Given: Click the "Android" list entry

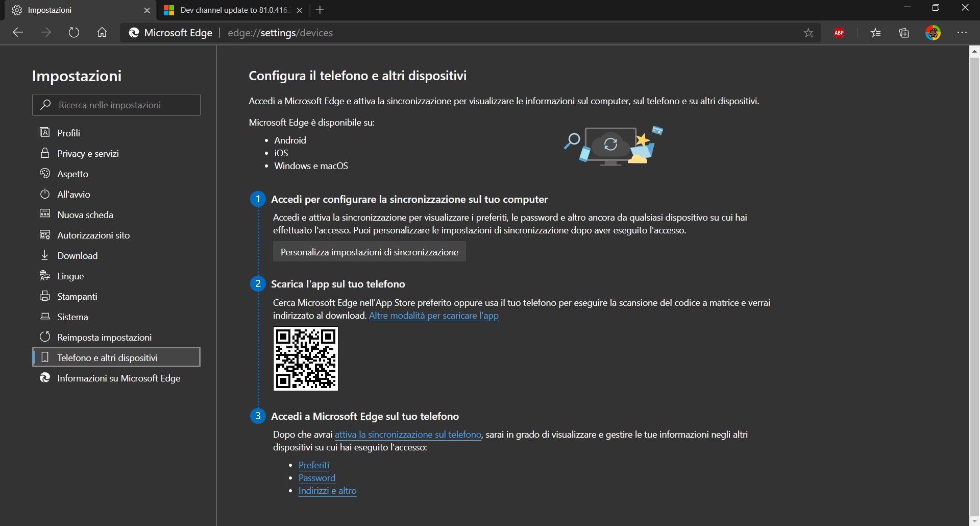Looking at the screenshot, I should click(x=290, y=140).
